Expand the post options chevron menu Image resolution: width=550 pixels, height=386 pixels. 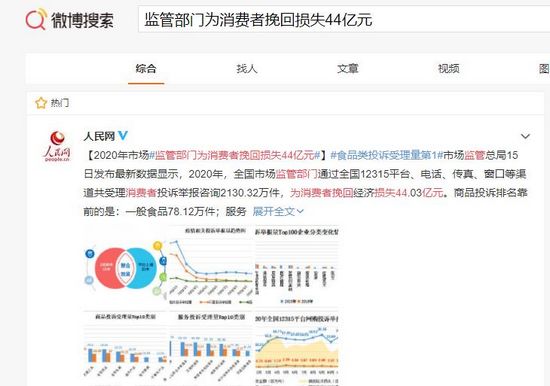(x=525, y=136)
